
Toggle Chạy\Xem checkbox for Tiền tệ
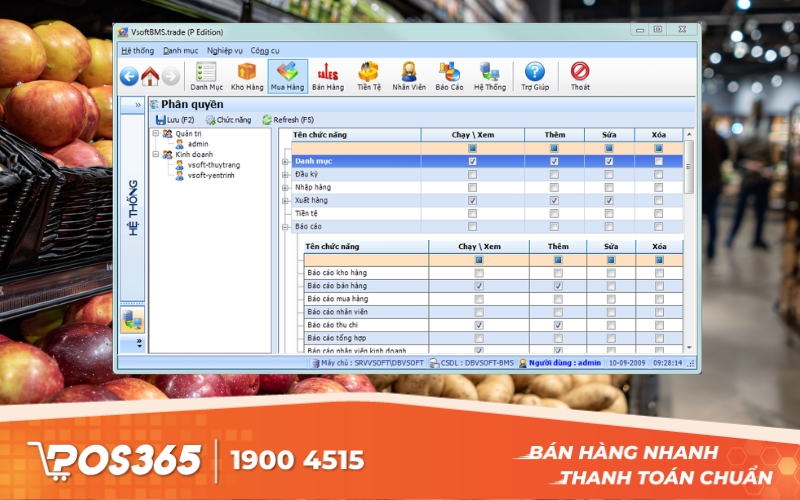coord(472,213)
